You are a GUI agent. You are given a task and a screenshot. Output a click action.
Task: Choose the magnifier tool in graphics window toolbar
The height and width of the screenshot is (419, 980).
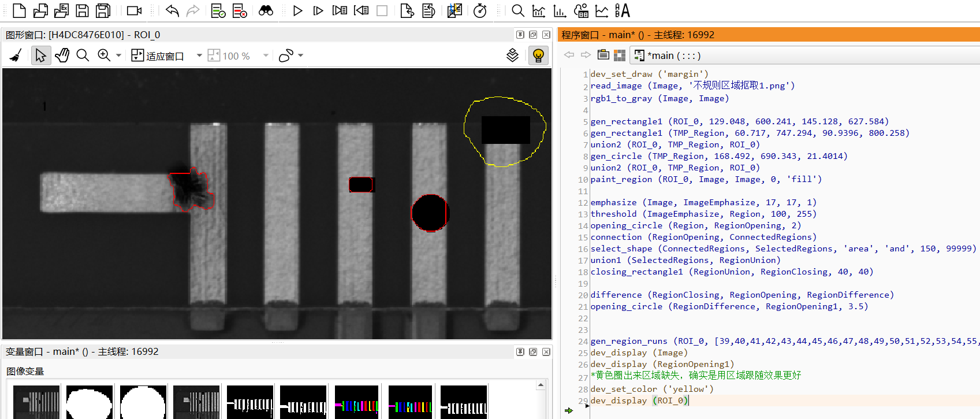point(83,55)
